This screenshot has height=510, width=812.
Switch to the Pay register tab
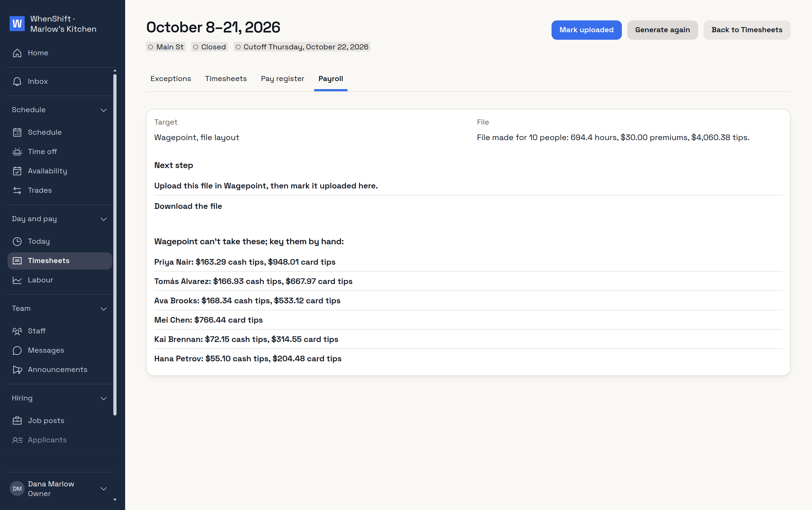(282, 79)
